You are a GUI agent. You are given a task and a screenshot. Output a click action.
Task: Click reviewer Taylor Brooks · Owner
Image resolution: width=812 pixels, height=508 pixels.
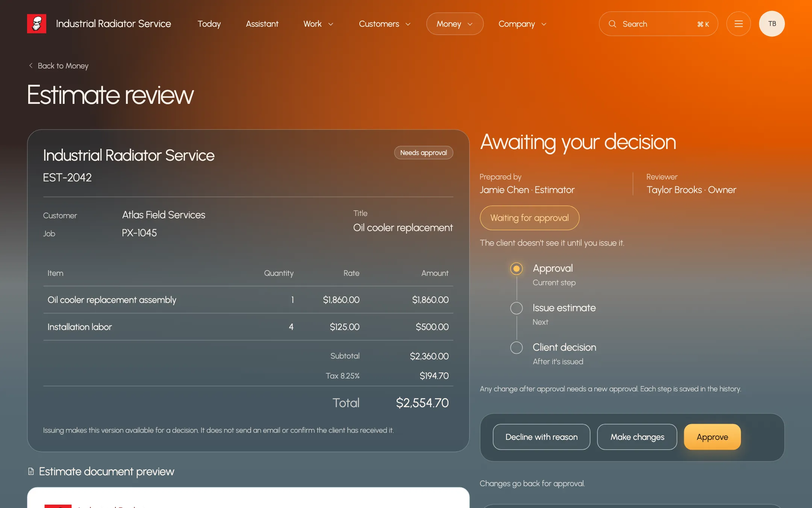tap(691, 190)
